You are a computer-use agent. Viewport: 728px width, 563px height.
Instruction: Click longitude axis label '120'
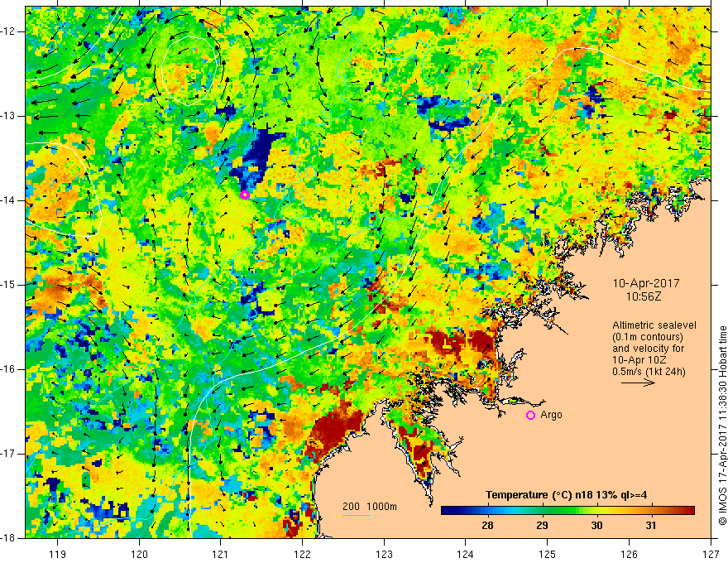[x=139, y=554]
